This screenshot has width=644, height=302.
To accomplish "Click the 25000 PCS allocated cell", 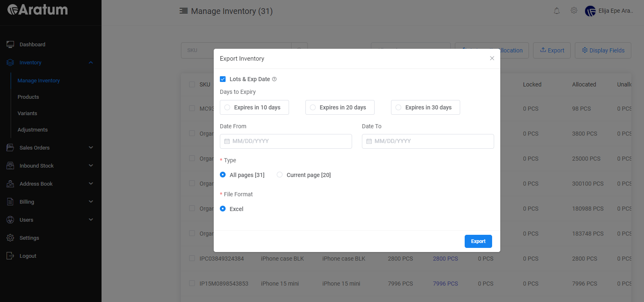I will [586, 159].
